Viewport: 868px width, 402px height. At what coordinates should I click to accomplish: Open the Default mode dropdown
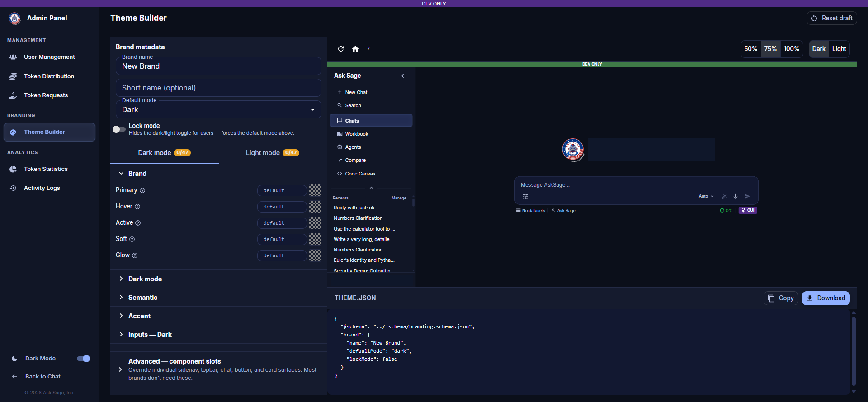(x=218, y=109)
